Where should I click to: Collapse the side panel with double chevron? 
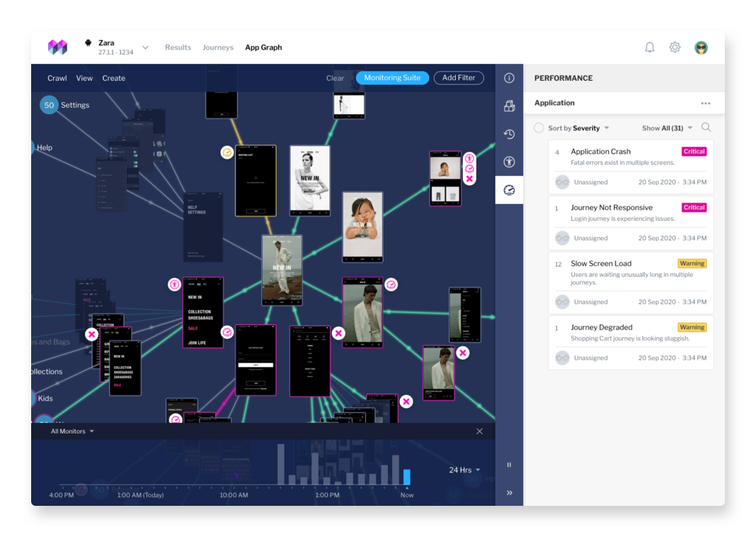pos(509,492)
